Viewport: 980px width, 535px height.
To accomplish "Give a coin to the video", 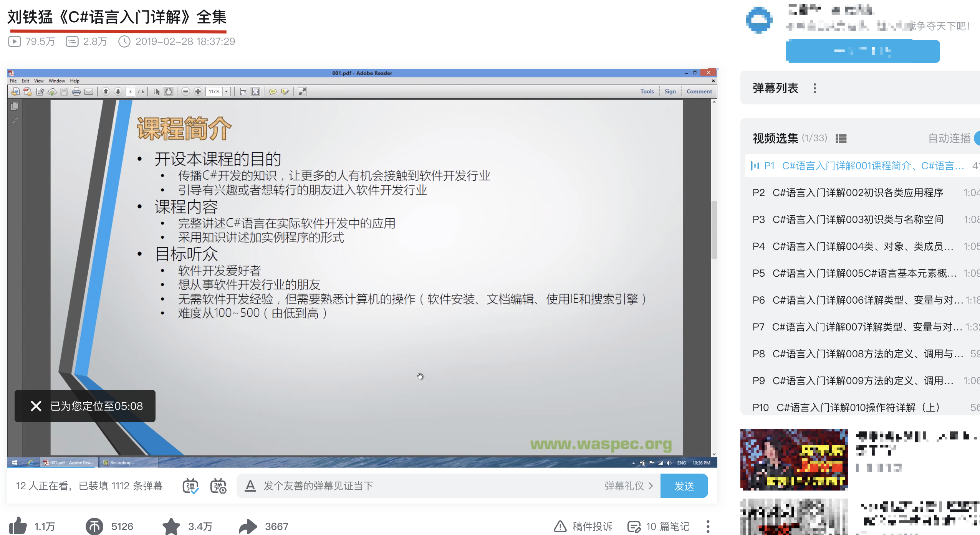I will click(x=96, y=526).
